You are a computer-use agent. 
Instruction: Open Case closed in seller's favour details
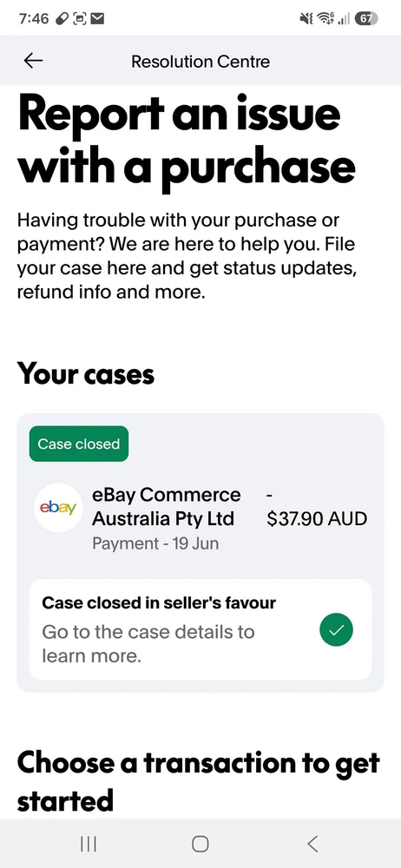pyautogui.click(x=200, y=630)
